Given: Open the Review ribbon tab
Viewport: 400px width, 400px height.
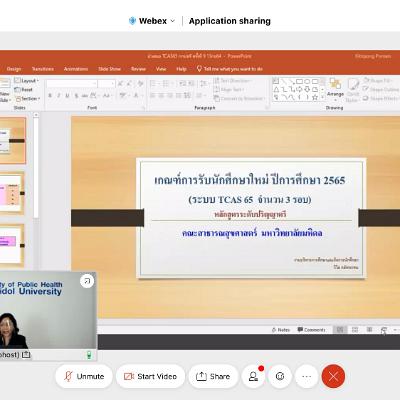Looking at the screenshot, I should [138, 69].
